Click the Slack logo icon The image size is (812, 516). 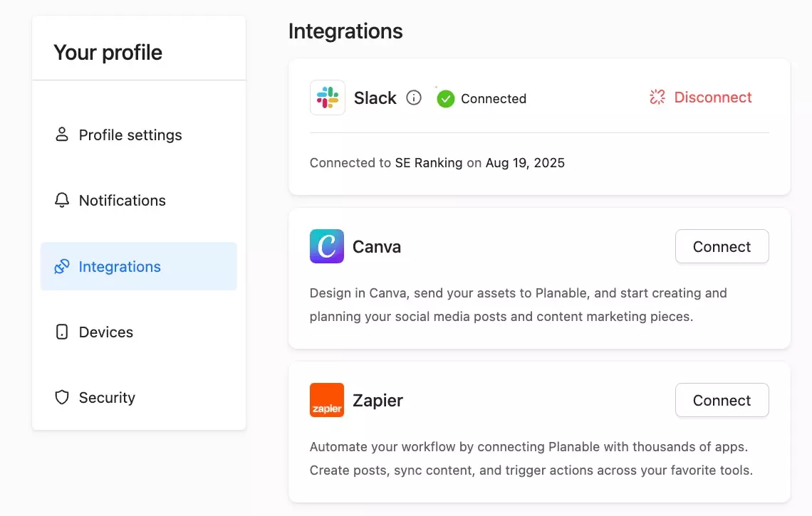(327, 98)
